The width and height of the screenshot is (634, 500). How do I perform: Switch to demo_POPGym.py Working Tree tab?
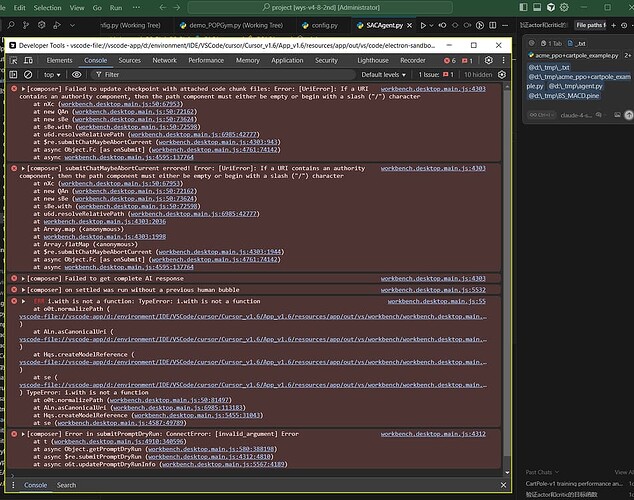[231, 25]
